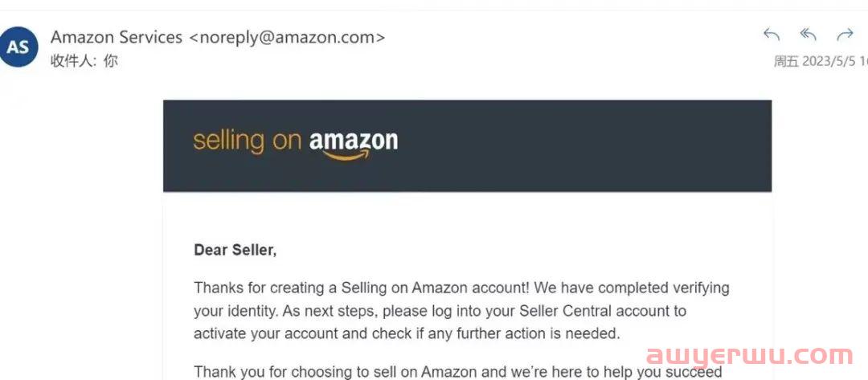
Task: Click the "Seller Central" text in the email
Action: 565,311
